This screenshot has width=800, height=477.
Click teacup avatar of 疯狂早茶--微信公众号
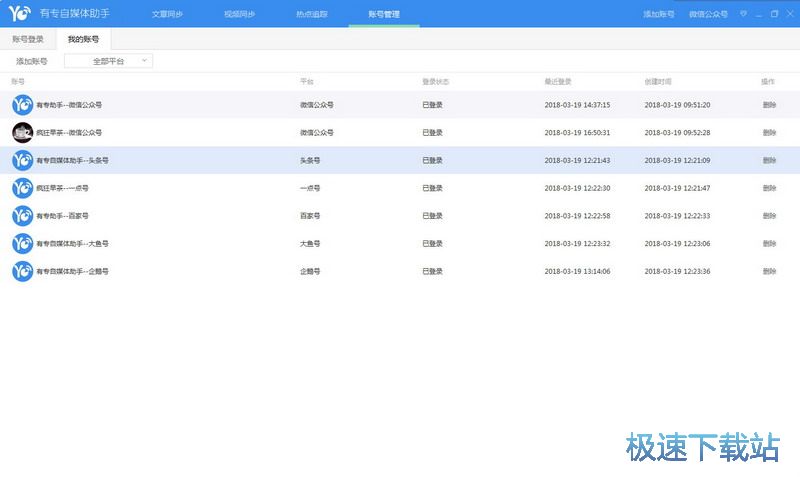[22, 133]
